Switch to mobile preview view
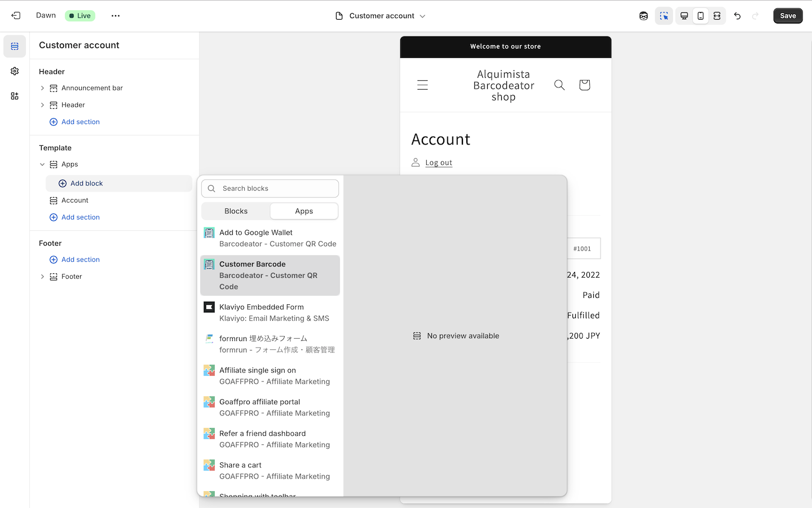 coord(700,16)
